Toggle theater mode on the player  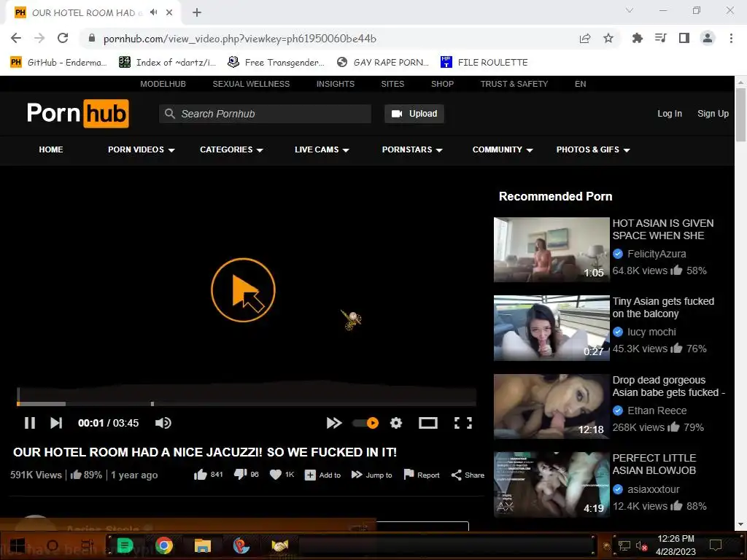(x=427, y=423)
